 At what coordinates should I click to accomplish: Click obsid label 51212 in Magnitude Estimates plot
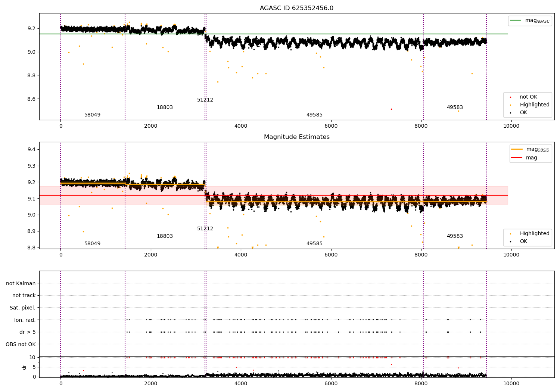(x=205, y=229)
